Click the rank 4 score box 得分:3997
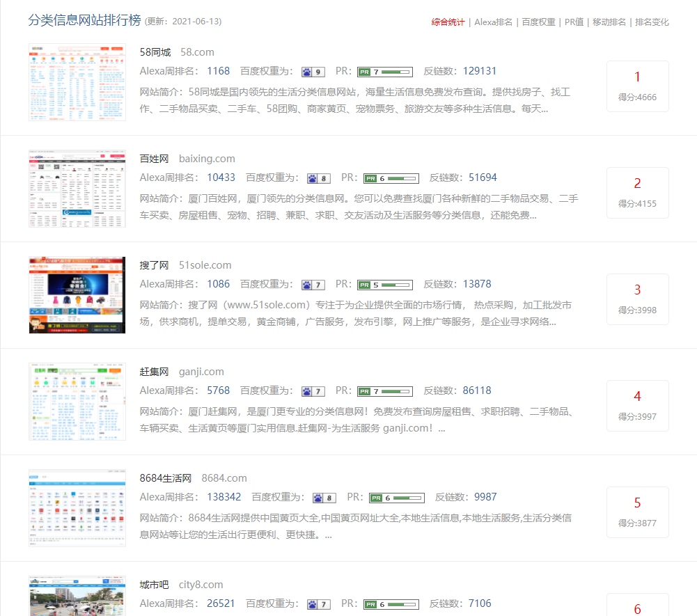697x616 pixels. (x=637, y=406)
